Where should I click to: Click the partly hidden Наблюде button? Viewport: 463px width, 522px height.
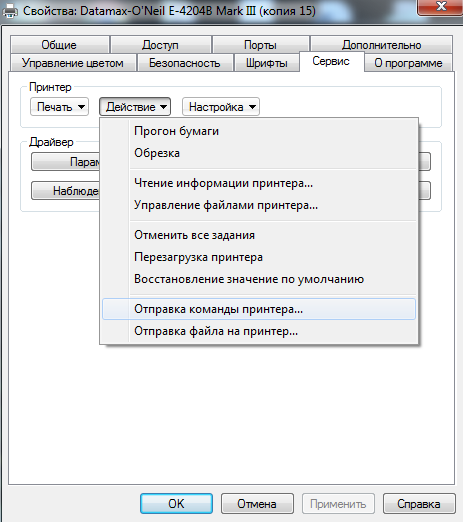pyautogui.click(x=66, y=191)
